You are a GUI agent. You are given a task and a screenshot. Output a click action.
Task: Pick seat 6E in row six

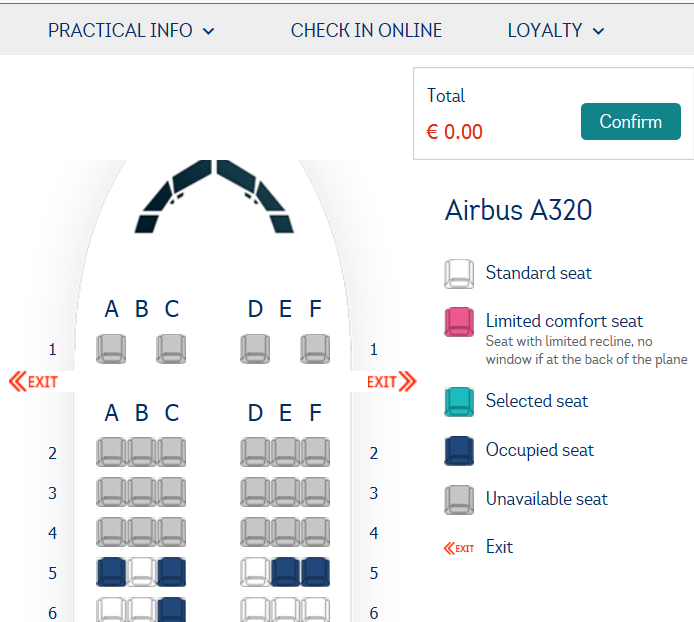point(285,610)
